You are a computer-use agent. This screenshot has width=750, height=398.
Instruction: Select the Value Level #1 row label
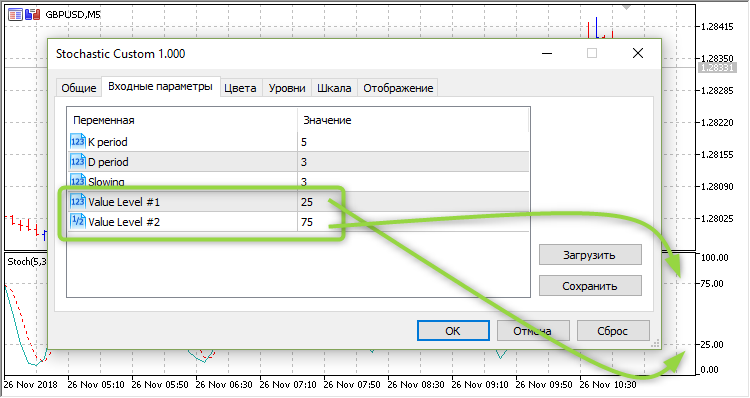[x=124, y=202]
